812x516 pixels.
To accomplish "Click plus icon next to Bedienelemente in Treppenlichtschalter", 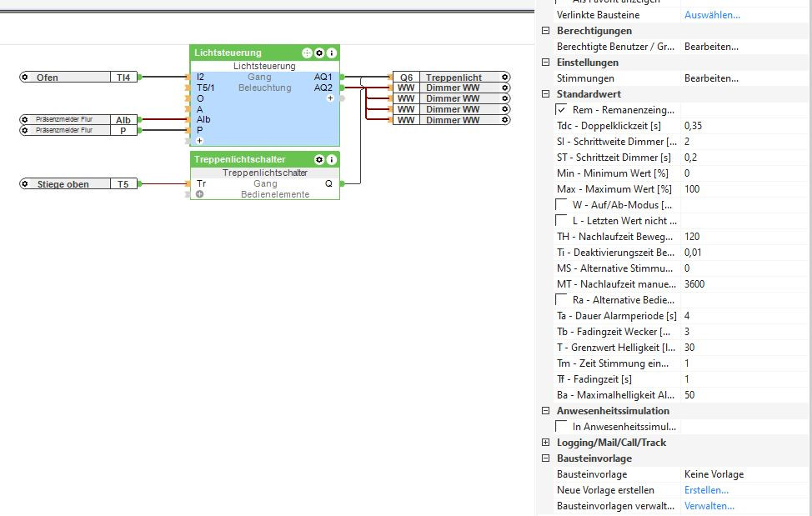I will pos(199,194).
